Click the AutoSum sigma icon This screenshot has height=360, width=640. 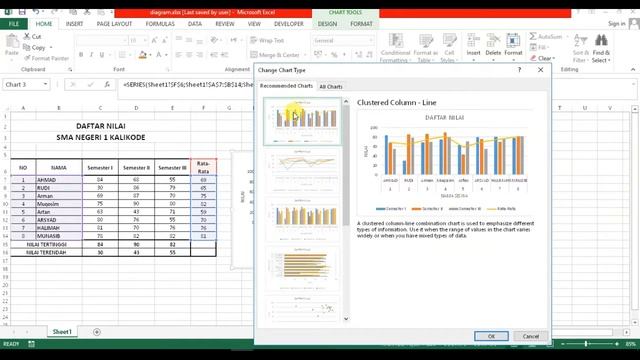tap(533, 36)
